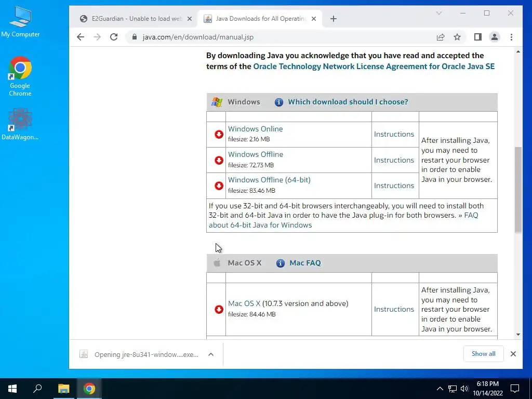View site info via the padlock icon

click(135, 37)
